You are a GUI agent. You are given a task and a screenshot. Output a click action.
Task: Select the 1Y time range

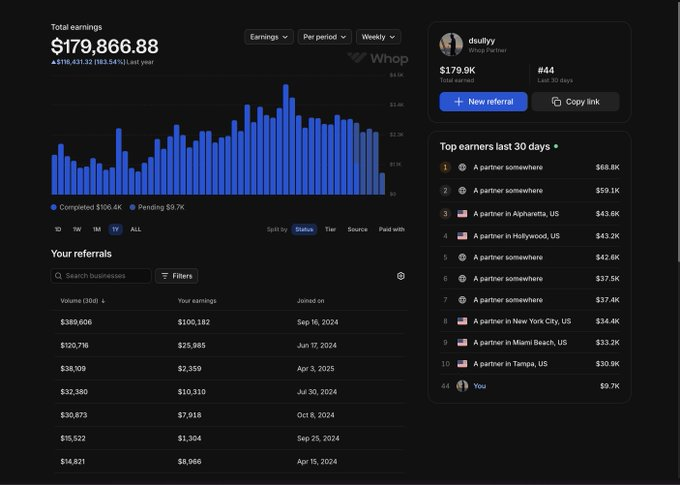[115, 229]
